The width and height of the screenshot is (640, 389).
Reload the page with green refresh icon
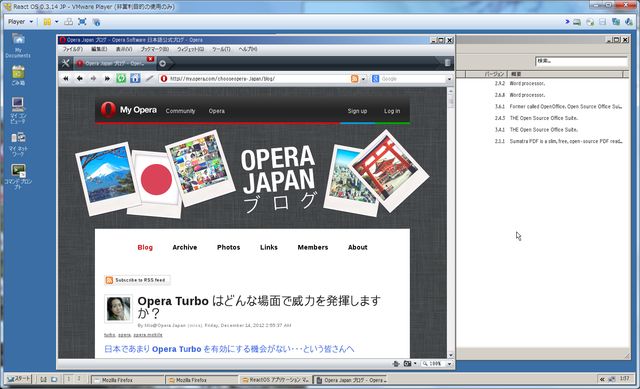[121, 78]
